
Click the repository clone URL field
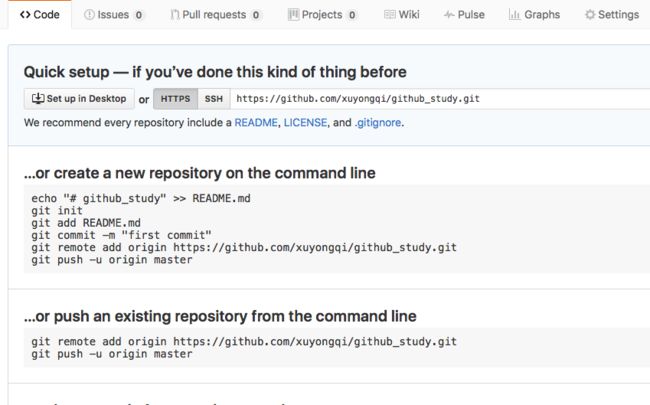(x=440, y=99)
